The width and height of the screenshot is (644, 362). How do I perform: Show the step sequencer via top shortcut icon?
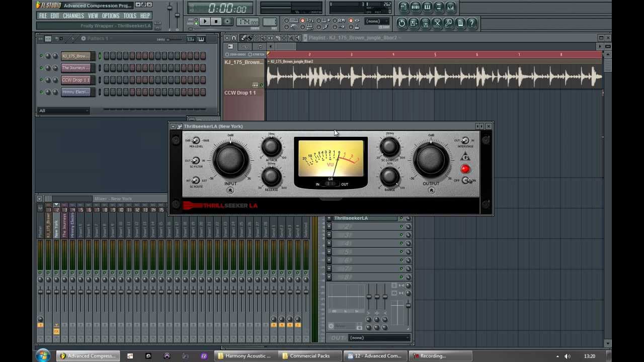415,7
